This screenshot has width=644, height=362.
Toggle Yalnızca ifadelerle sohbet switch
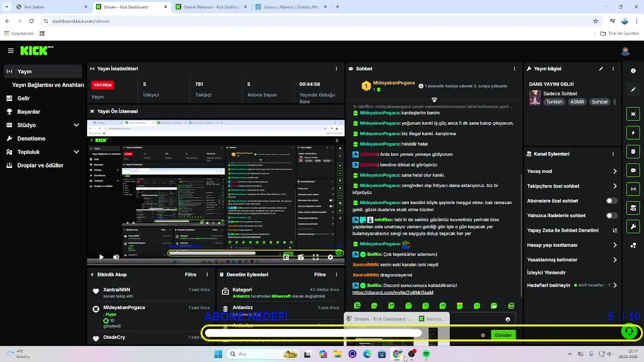point(611,216)
